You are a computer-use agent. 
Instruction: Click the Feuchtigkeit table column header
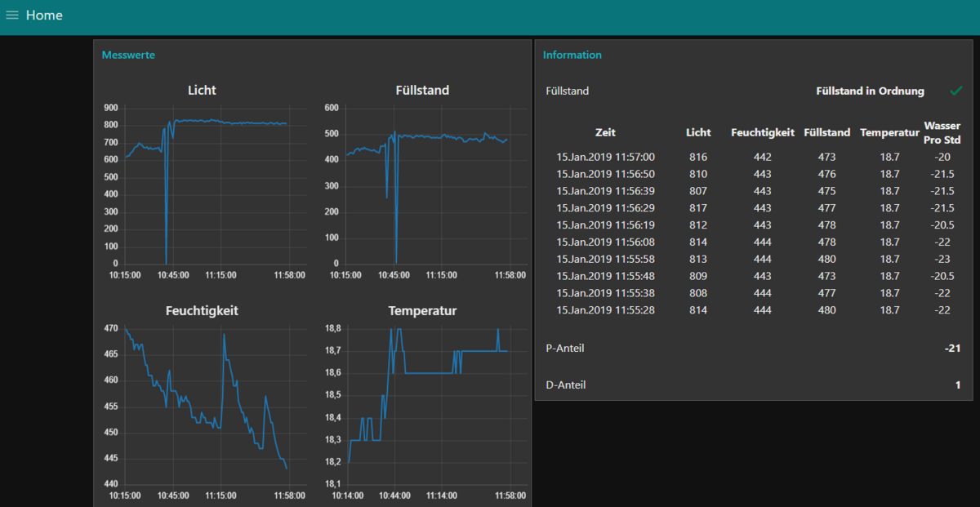pos(762,132)
